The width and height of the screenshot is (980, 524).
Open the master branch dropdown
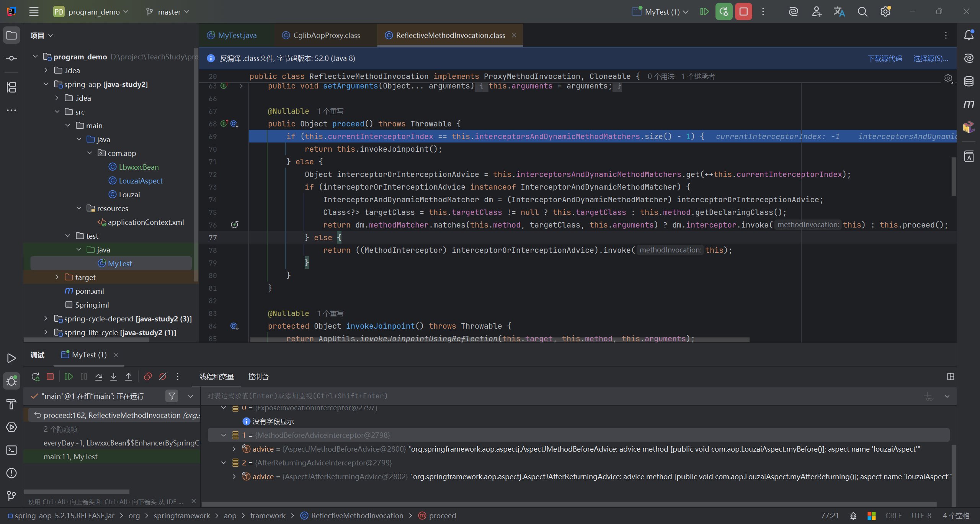pyautogui.click(x=168, y=12)
